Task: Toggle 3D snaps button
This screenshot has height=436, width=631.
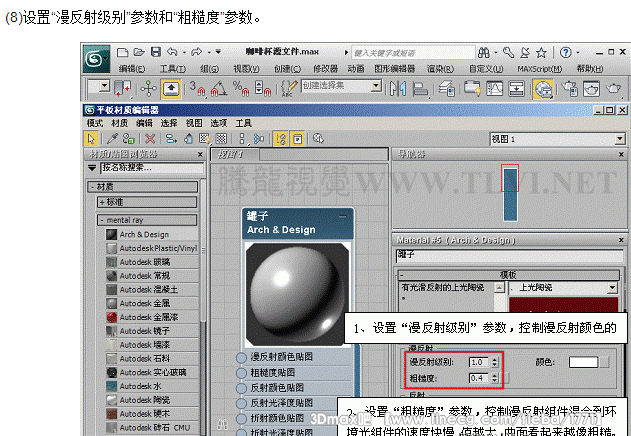Action: (x=197, y=88)
